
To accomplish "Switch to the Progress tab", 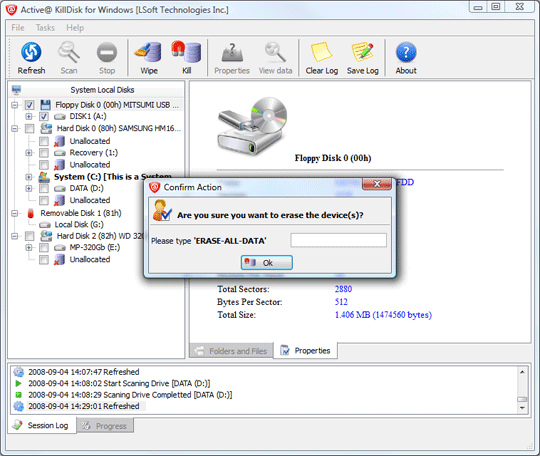I will click(x=105, y=426).
